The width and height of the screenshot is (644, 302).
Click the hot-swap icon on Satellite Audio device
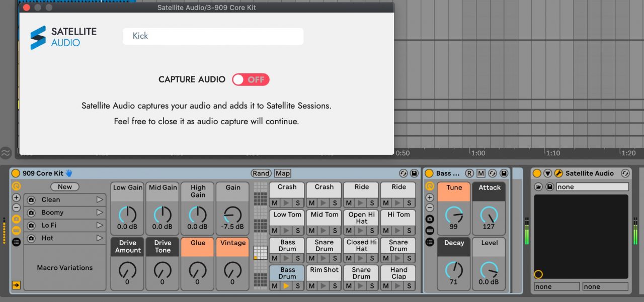point(625,173)
